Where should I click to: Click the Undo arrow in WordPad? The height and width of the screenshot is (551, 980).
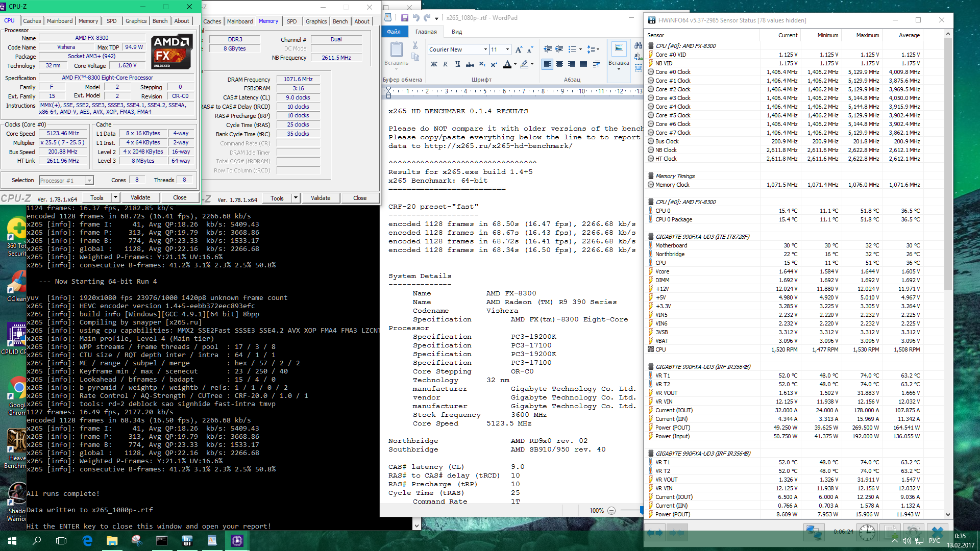[x=416, y=18]
